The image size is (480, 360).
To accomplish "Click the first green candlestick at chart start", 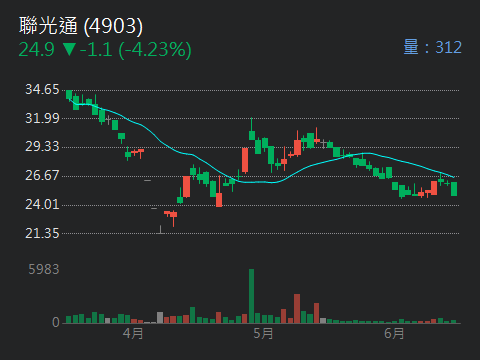I will (69, 95).
